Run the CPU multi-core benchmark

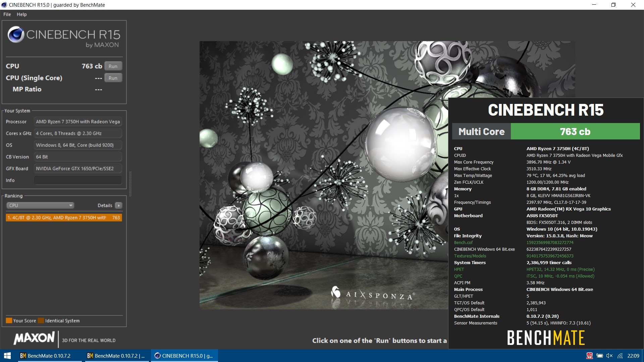click(x=113, y=66)
